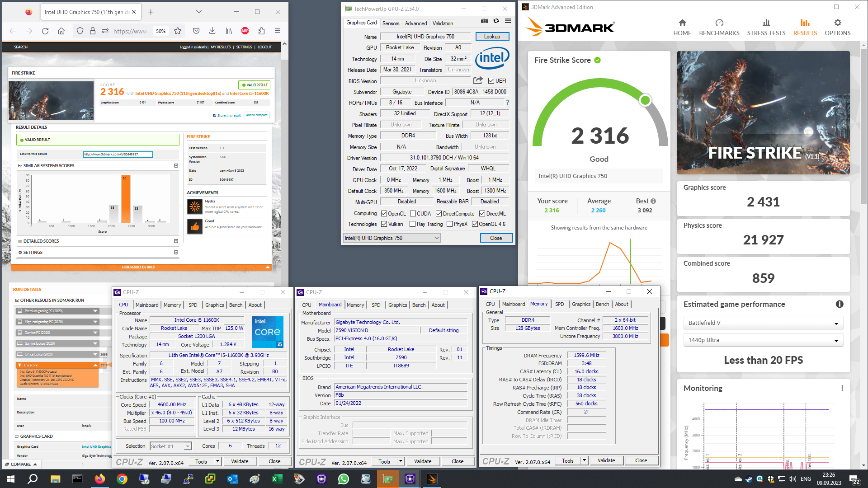Bookmark this page with star icon
The height and width of the screenshot is (488, 868).
point(178,31)
